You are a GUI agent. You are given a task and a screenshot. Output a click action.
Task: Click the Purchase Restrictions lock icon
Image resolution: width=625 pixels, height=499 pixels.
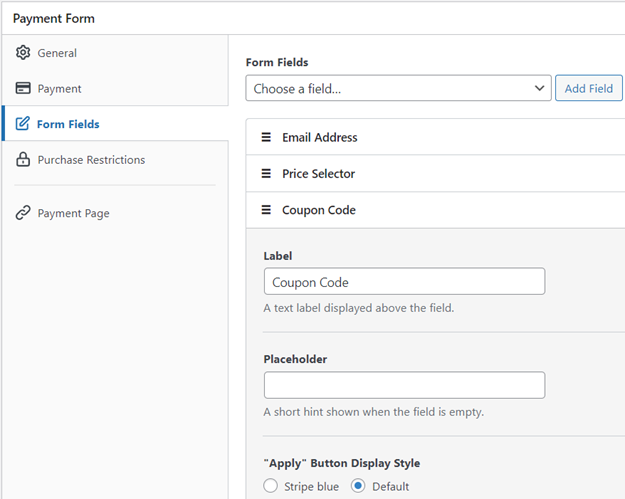point(23,159)
